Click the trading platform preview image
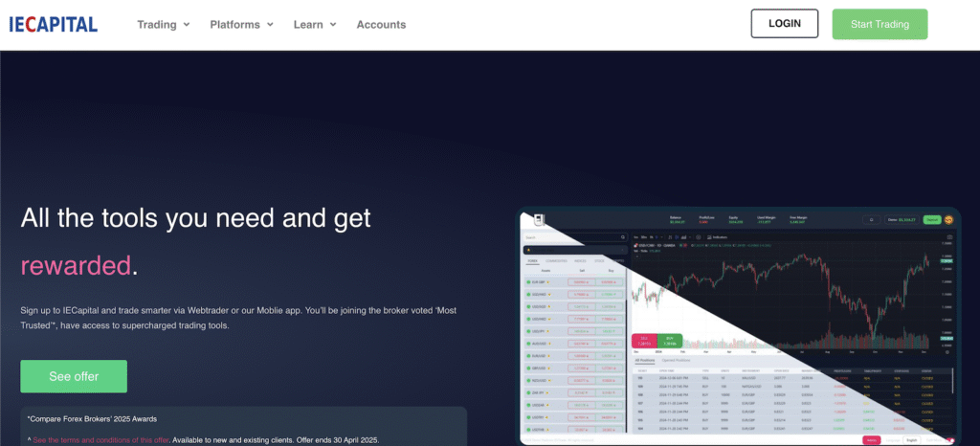This screenshot has width=980, height=446. (738, 326)
